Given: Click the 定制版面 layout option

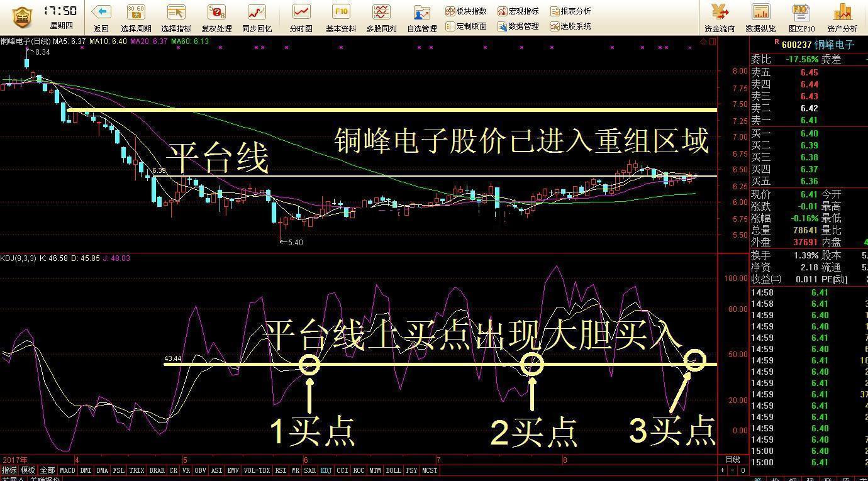Looking at the screenshot, I should (x=466, y=26).
